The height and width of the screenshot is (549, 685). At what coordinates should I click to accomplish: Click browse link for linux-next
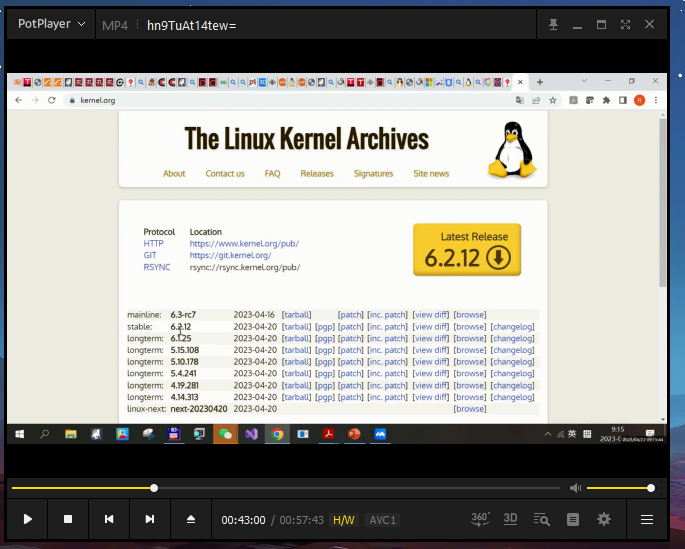pos(470,409)
